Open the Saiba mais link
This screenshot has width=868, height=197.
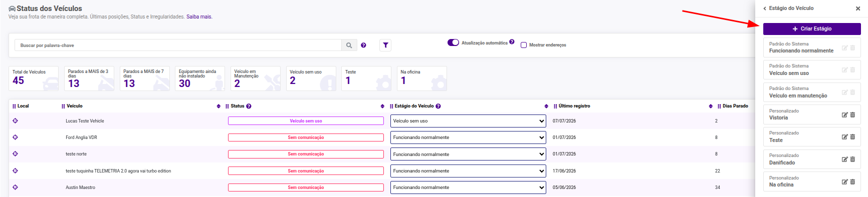coord(199,16)
